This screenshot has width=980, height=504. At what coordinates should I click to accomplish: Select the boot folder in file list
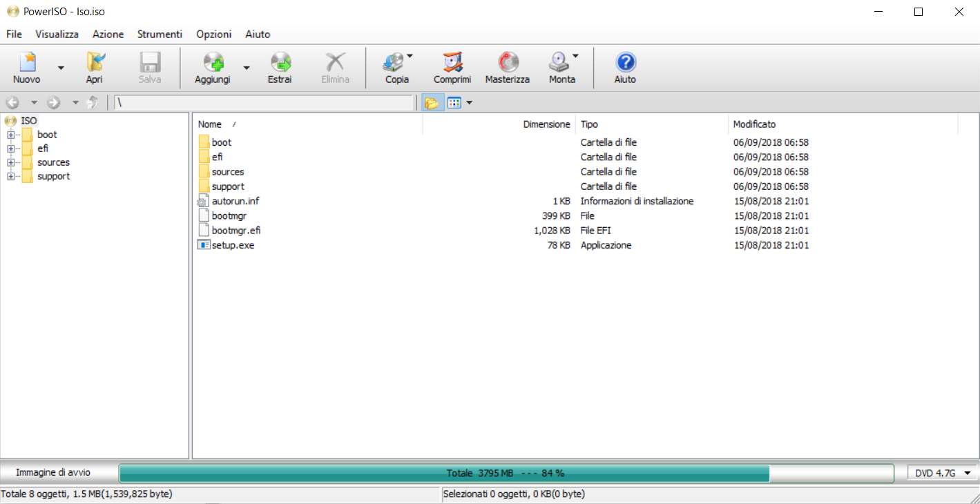221,142
